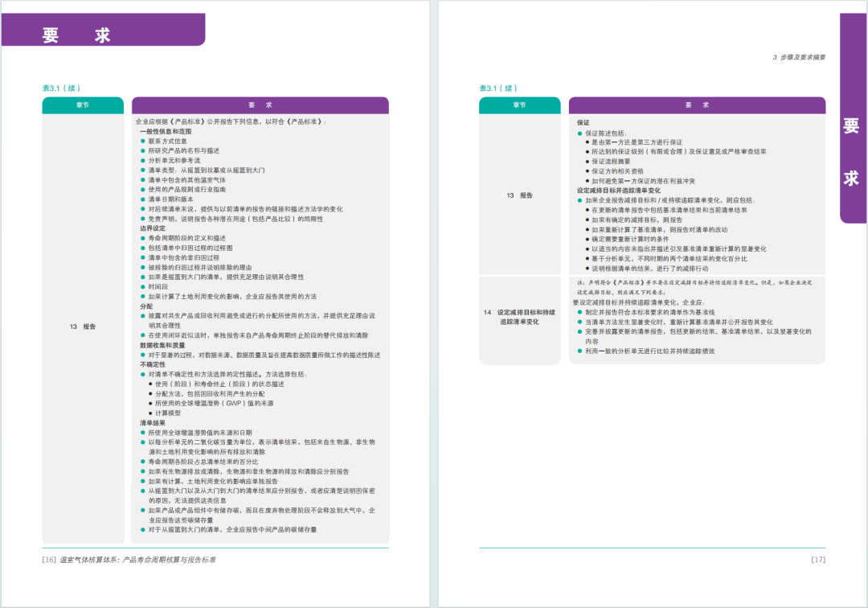Select the purple 要求 column header on left page

click(260, 105)
